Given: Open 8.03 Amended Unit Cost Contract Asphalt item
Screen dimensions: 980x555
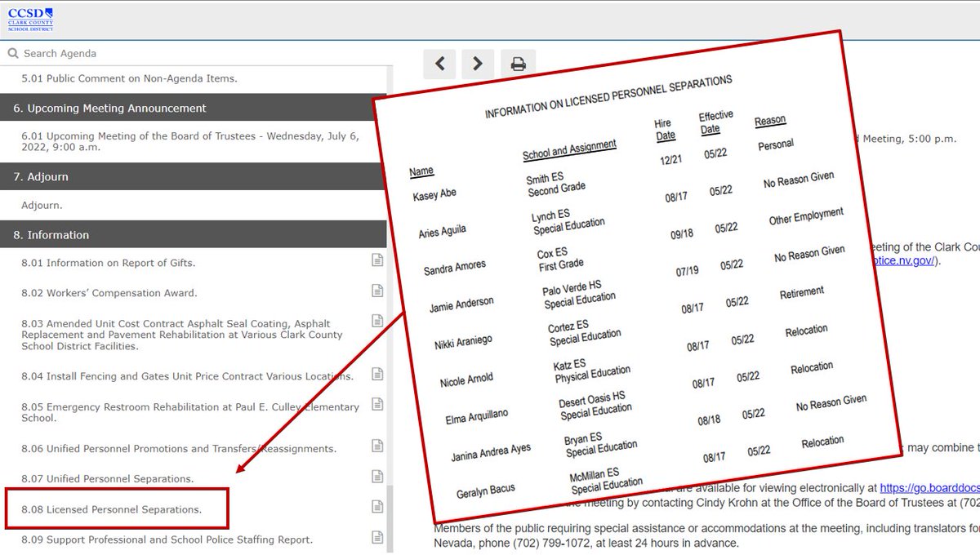Looking at the screenshot, I should (182, 335).
